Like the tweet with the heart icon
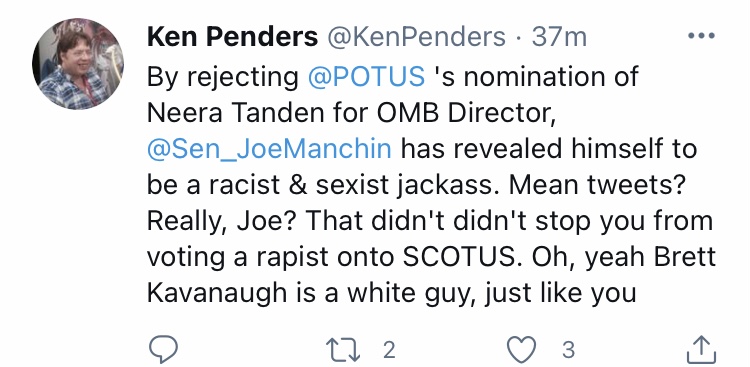 (x=521, y=349)
